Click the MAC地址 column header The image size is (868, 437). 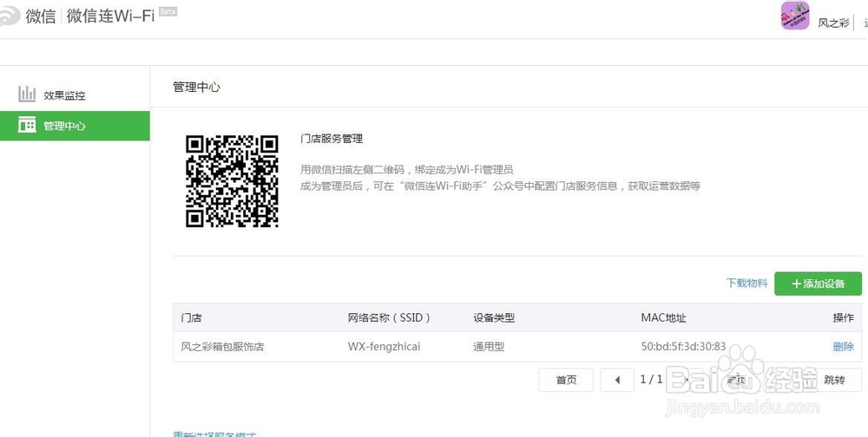point(663,317)
